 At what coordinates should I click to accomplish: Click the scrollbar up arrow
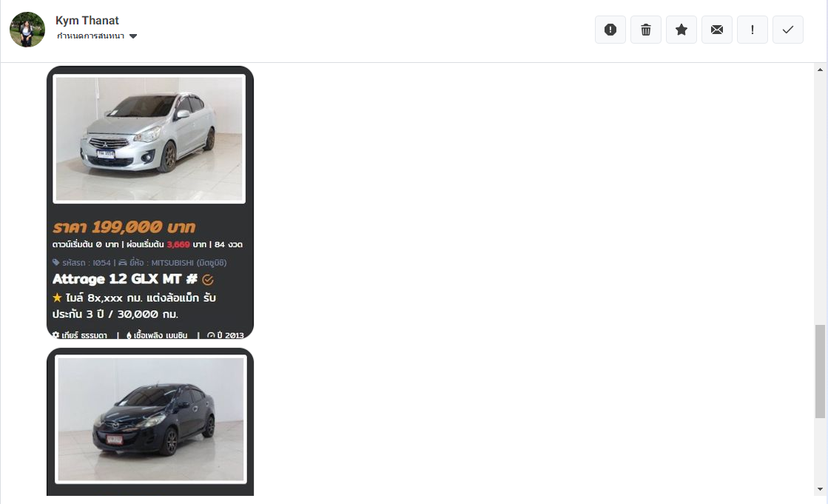[x=820, y=70]
